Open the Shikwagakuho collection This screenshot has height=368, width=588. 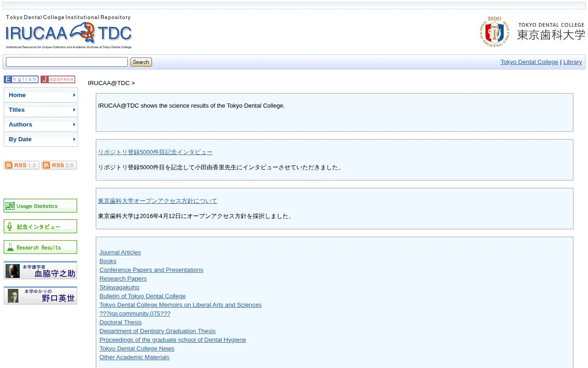(x=119, y=287)
